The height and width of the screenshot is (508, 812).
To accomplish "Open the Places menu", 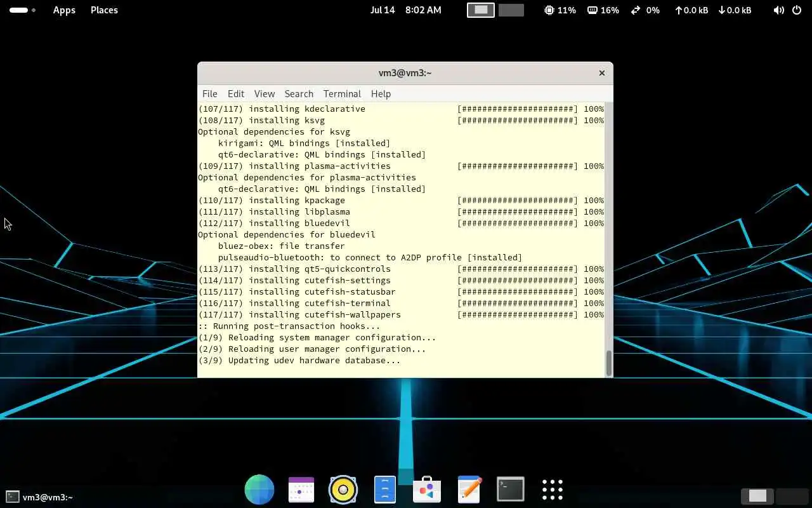I will coord(104,10).
